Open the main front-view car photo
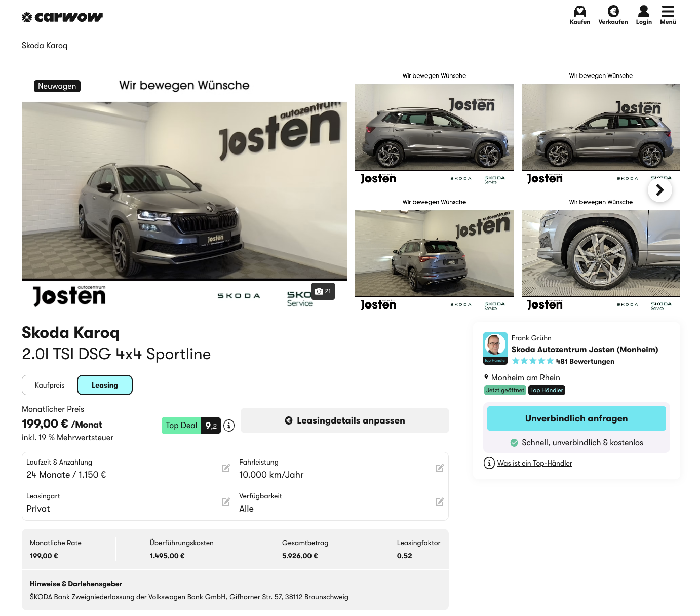Viewport: 700px width, 616px height. pos(184,191)
